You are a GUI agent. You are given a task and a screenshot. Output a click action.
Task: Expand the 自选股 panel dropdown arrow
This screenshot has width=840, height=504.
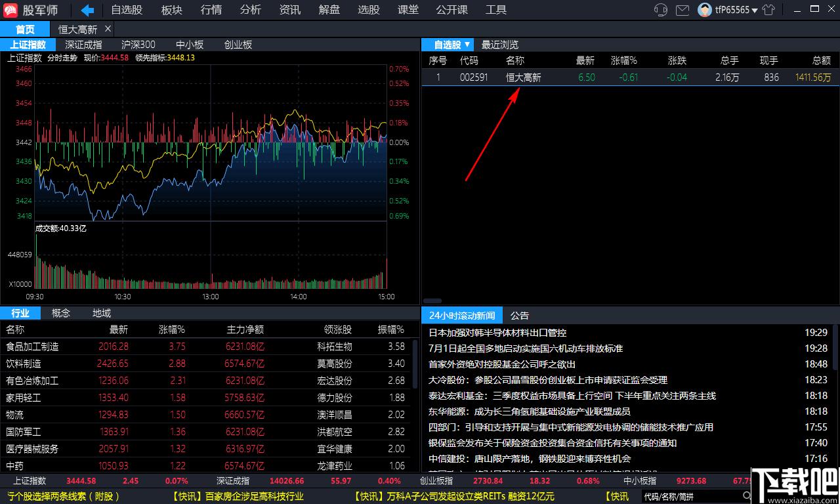pyautogui.click(x=467, y=45)
